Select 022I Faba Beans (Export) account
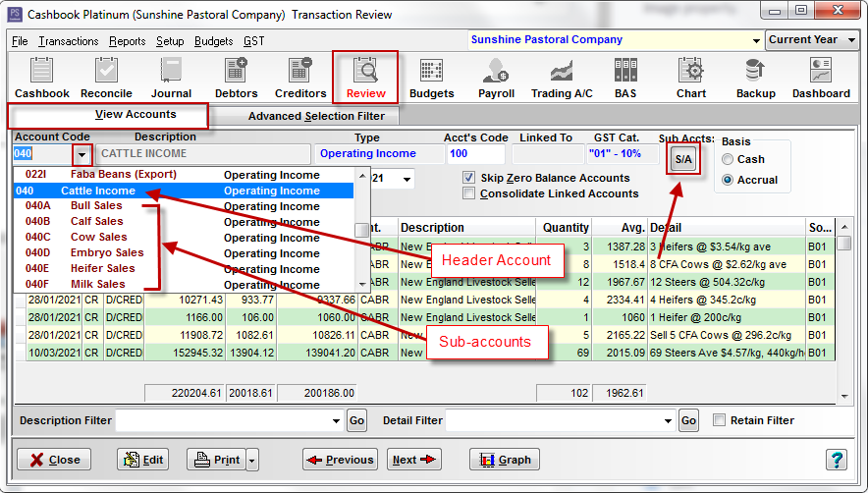868x493 pixels. point(184,175)
